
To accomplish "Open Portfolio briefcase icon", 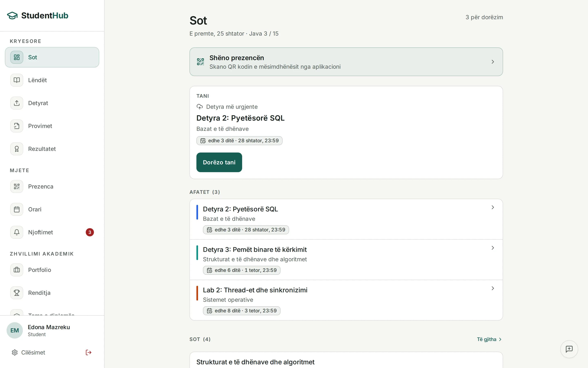I will pos(17,270).
